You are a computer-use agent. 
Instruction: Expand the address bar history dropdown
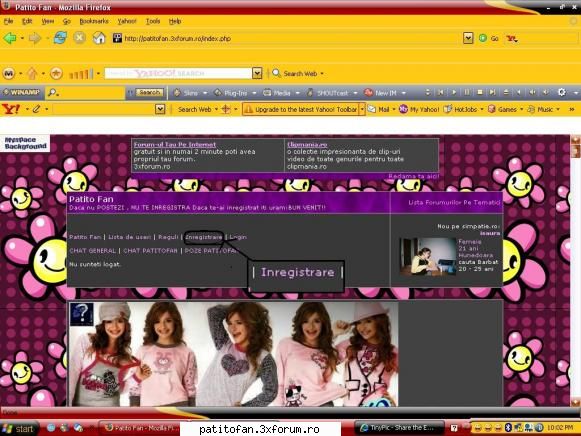pos(468,38)
